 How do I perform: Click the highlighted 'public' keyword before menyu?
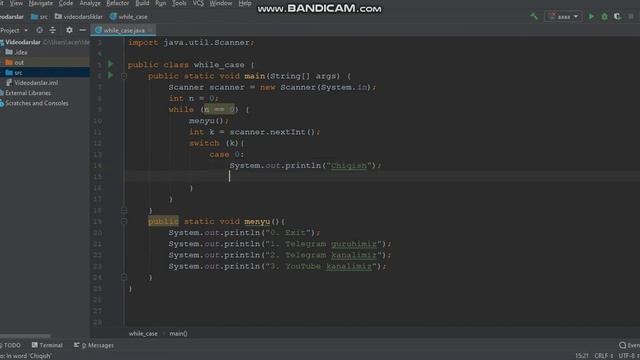click(x=163, y=221)
